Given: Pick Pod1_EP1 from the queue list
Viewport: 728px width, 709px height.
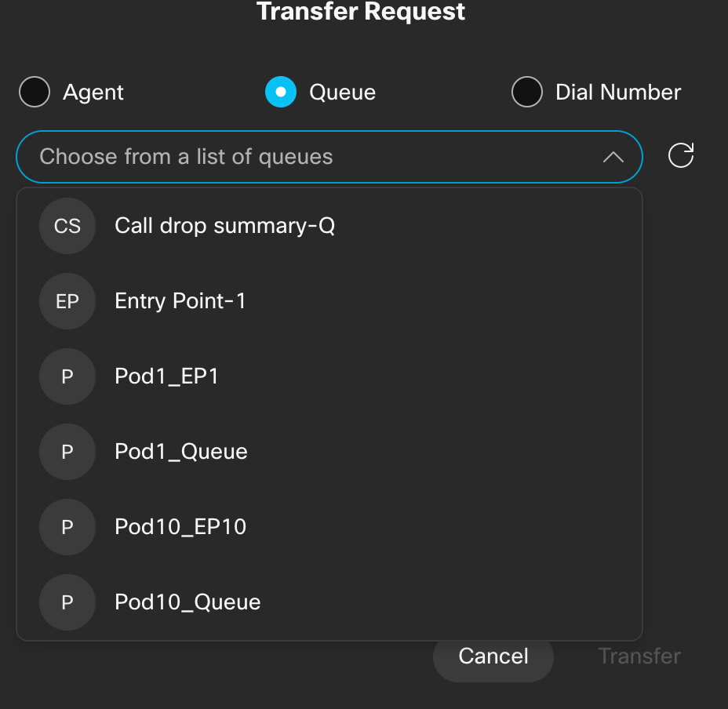Looking at the screenshot, I should coord(166,376).
